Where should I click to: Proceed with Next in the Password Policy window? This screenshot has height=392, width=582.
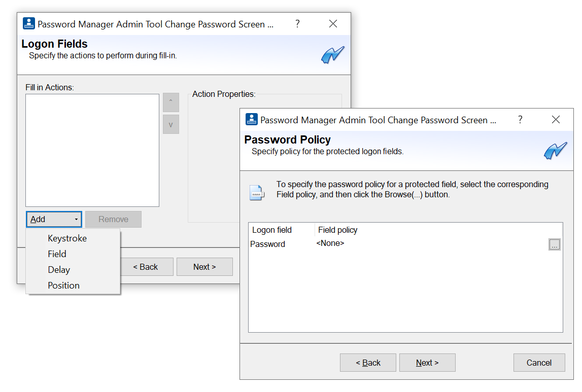click(x=427, y=363)
